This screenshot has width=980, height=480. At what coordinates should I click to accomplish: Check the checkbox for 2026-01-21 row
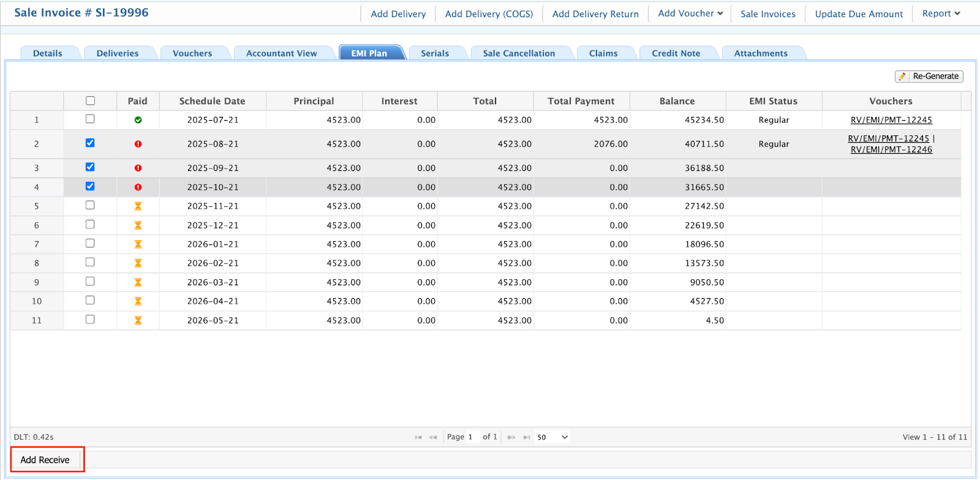pyautogui.click(x=90, y=243)
